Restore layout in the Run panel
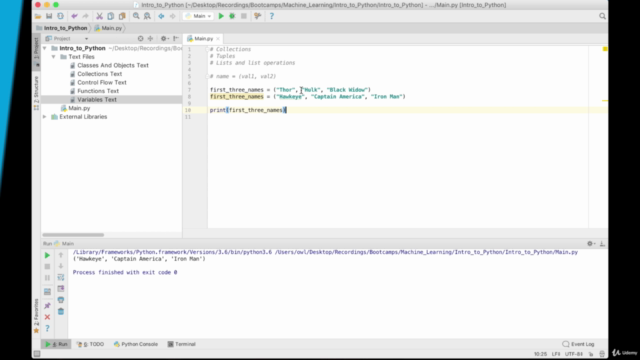The height and width of the screenshot is (360, 640). click(x=47, y=292)
